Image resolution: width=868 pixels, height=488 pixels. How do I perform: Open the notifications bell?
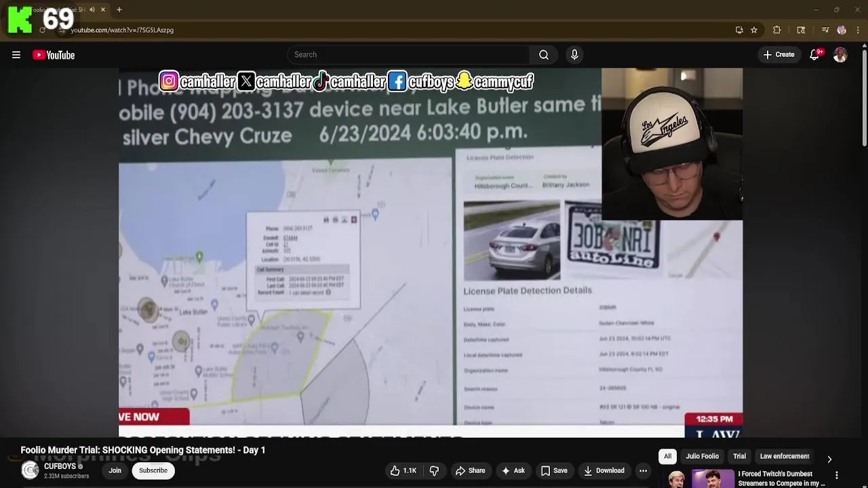(x=815, y=55)
